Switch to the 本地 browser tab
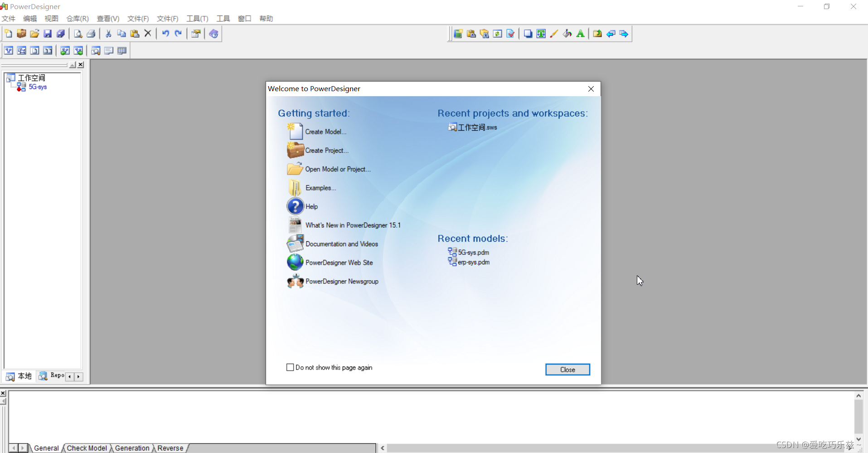Screen dimensions: 868x453 (x=19, y=376)
